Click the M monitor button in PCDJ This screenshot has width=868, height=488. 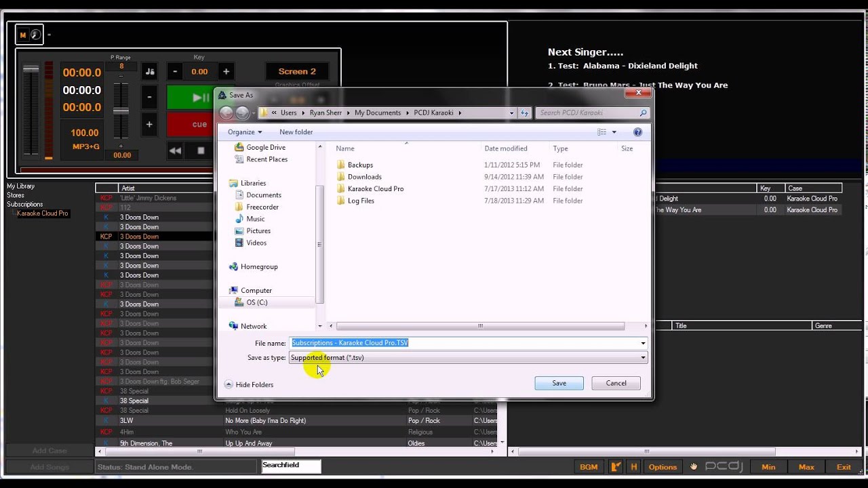[x=22, y=35]
